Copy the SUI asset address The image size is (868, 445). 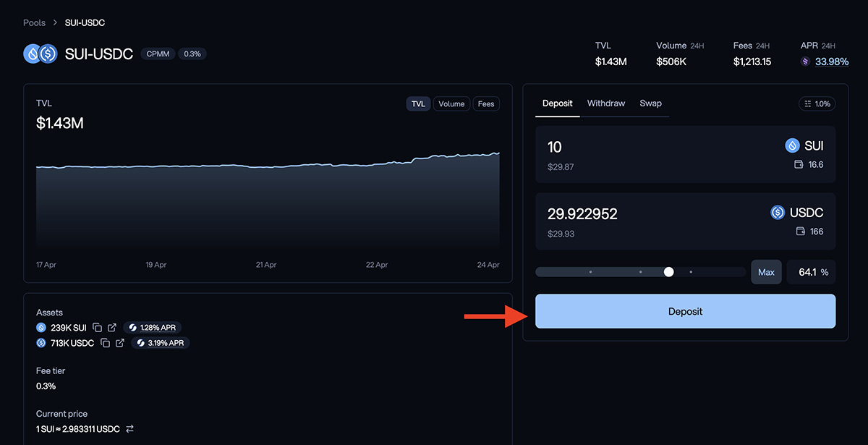(98, 328)
